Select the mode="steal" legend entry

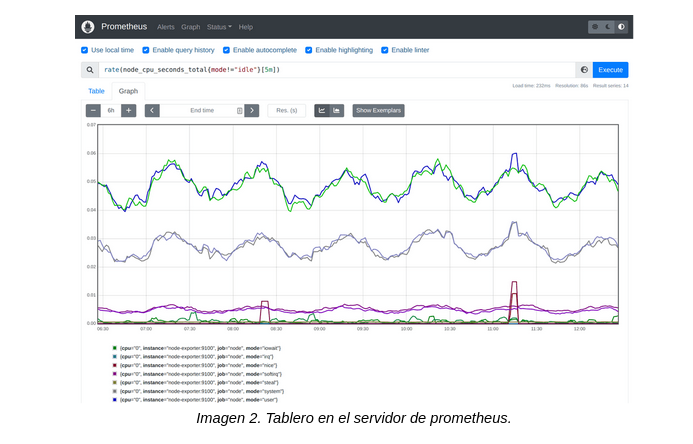pyautogui.click(x=199, y=383)
